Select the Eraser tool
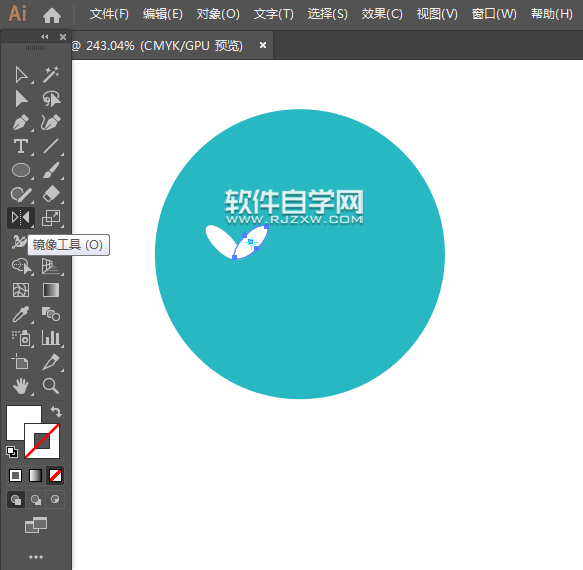 click(51, 194)
